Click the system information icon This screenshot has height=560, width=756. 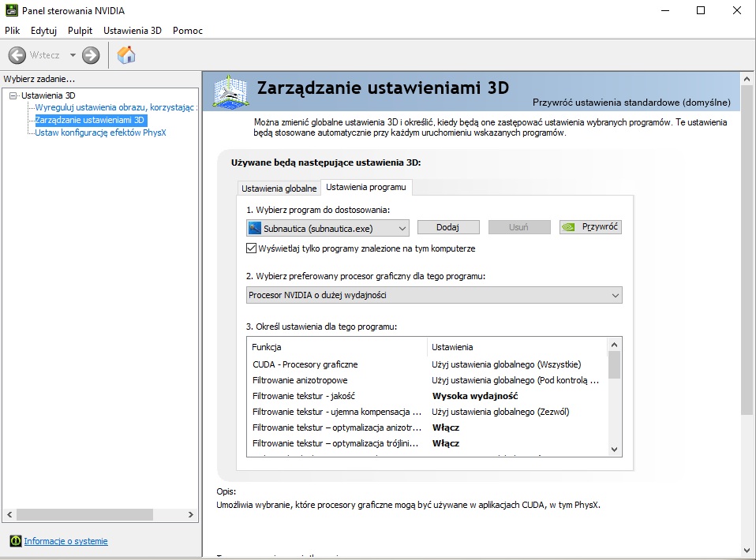[16, 541]
